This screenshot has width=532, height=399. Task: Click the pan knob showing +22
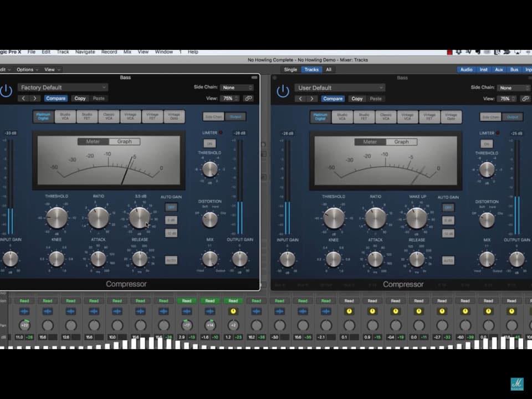24,325
